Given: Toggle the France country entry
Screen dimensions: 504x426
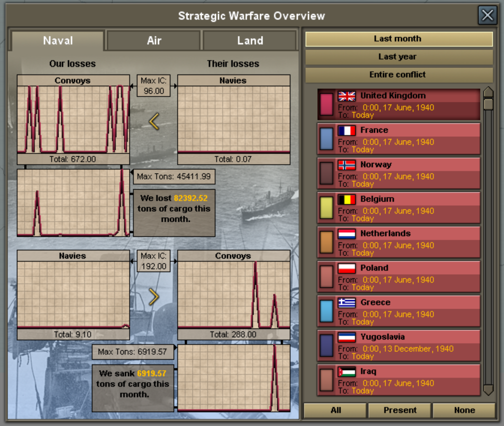Looking at the screenshot, I should coord(399,139).
